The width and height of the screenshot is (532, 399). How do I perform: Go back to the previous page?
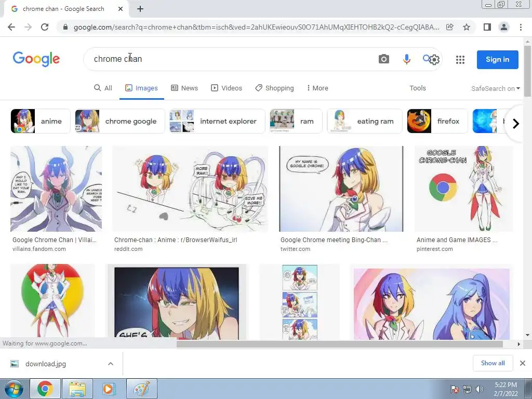pos(11,27)
